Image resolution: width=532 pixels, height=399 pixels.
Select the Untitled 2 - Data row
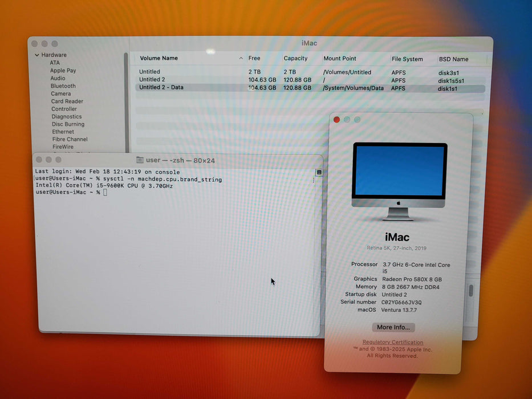pos(310,88)
